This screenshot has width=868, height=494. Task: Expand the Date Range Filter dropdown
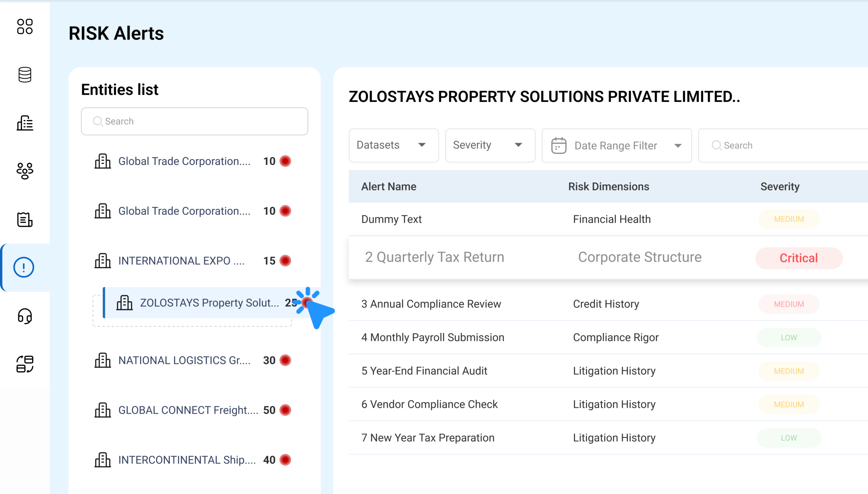click(x=616, y=146)
